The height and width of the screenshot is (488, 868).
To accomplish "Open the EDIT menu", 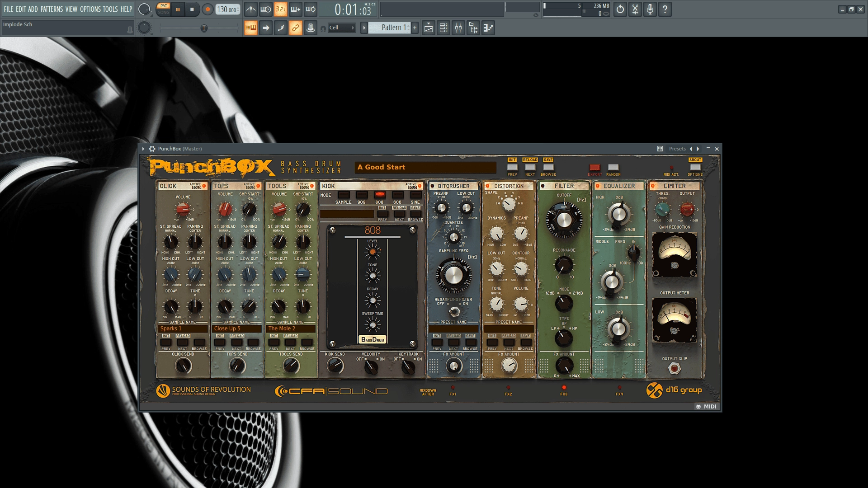I will pyautogui.click(x=21, y=9).
